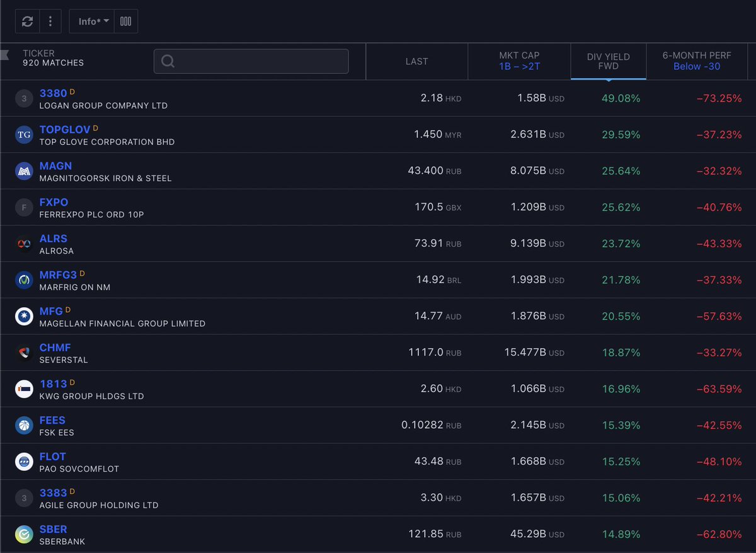
Task: Click the Magellan Financial logo icon
Action: pyautogui.click(x=24, y=317)
